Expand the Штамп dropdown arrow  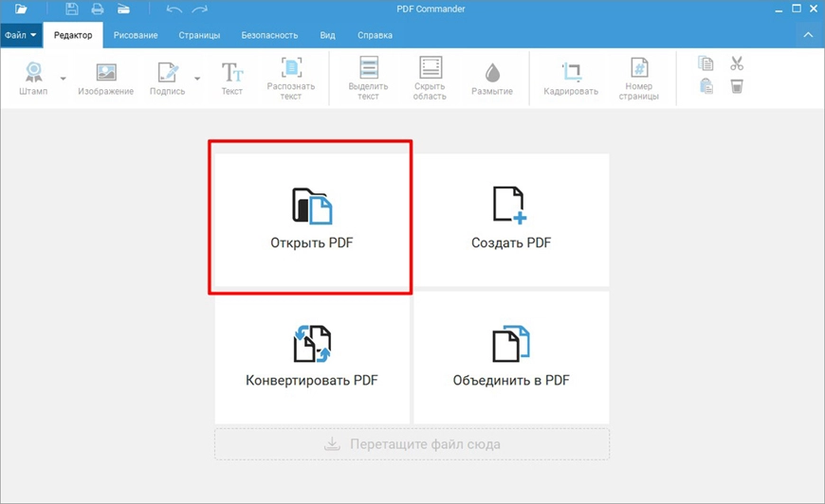64,79
